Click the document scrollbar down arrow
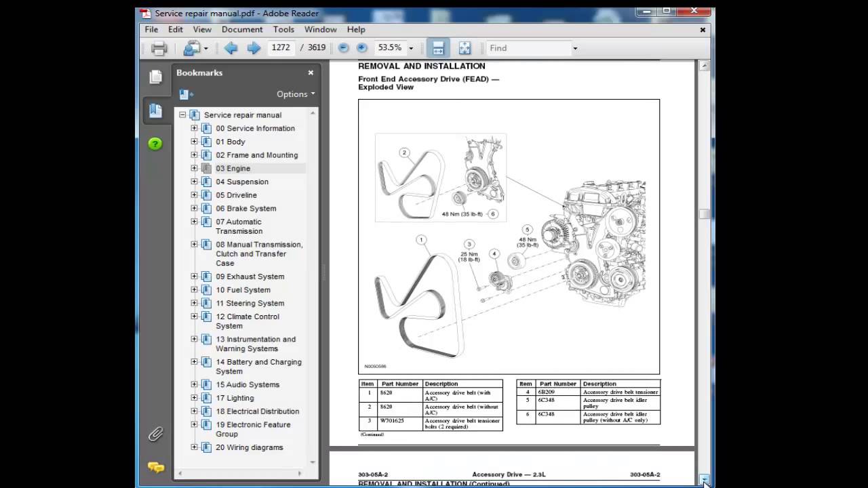 click(x=705, y=480)
